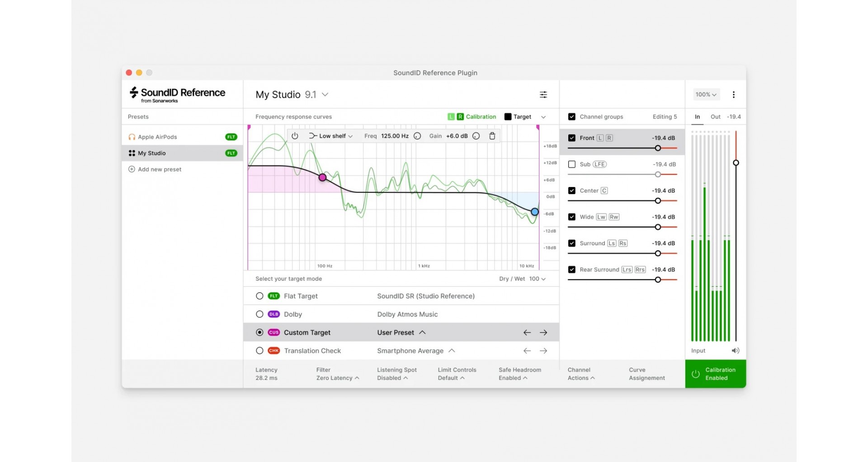Click the SoundID Reference logo
Screen dimensions: 868x462
(177, 94)
